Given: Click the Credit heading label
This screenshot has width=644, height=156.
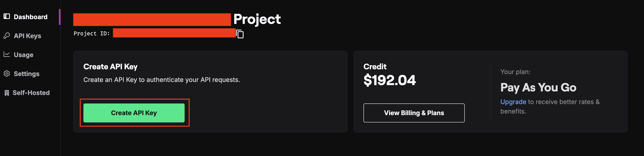Looking at the screenshot, I should pos(375,67).
